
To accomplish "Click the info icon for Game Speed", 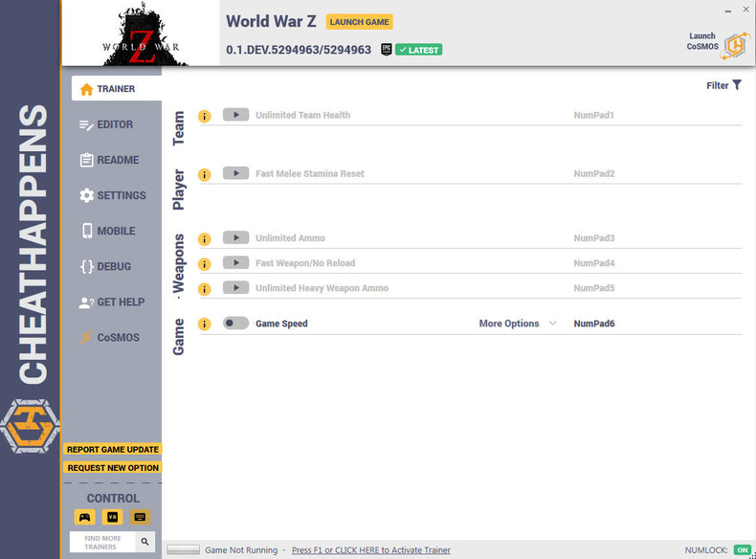I will tap(205, 324).
